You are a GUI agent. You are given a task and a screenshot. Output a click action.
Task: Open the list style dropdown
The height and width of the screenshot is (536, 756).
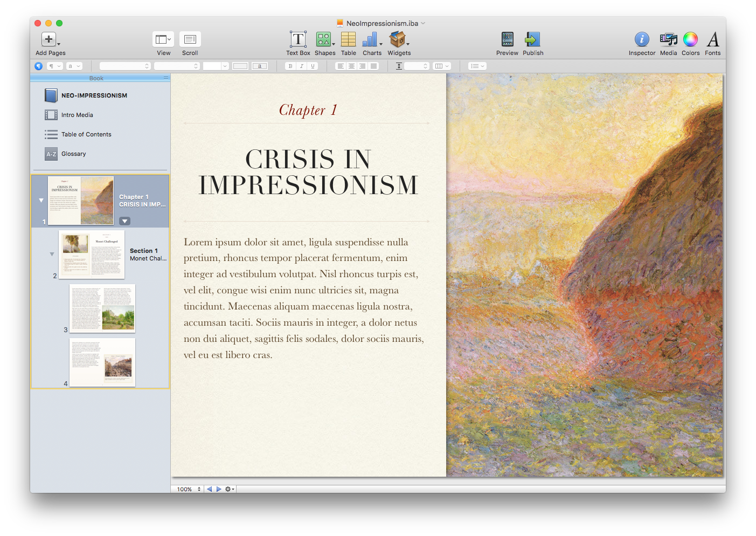tap(477, 66)
